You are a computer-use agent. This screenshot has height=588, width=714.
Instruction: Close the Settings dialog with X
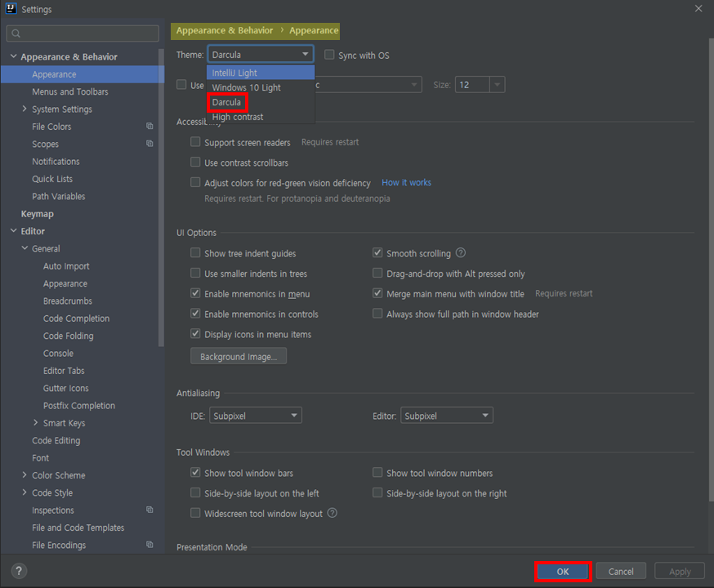click(698, 9)
